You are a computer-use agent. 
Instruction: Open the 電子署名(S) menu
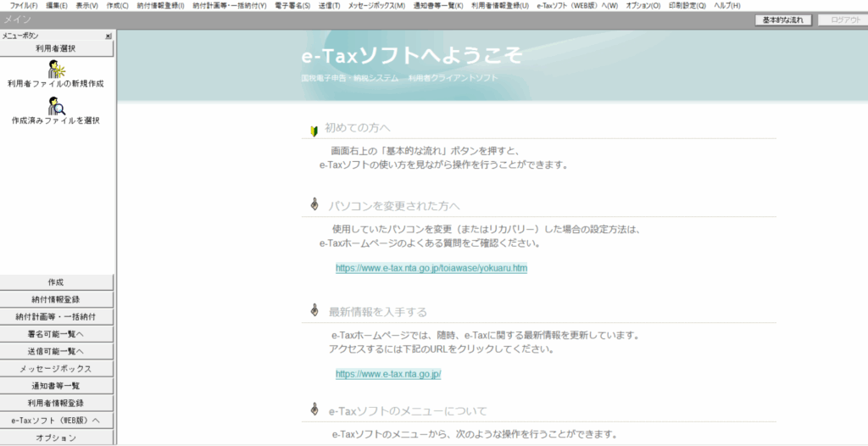[292, 6]
